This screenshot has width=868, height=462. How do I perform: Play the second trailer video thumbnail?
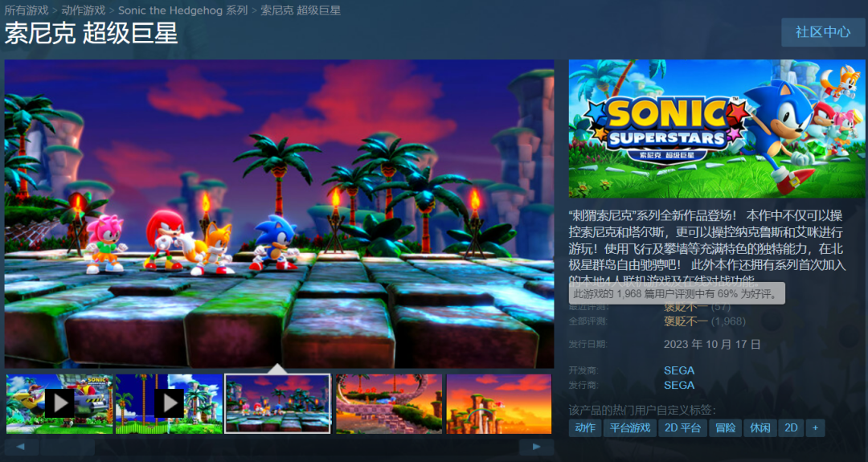pos(170,404)
